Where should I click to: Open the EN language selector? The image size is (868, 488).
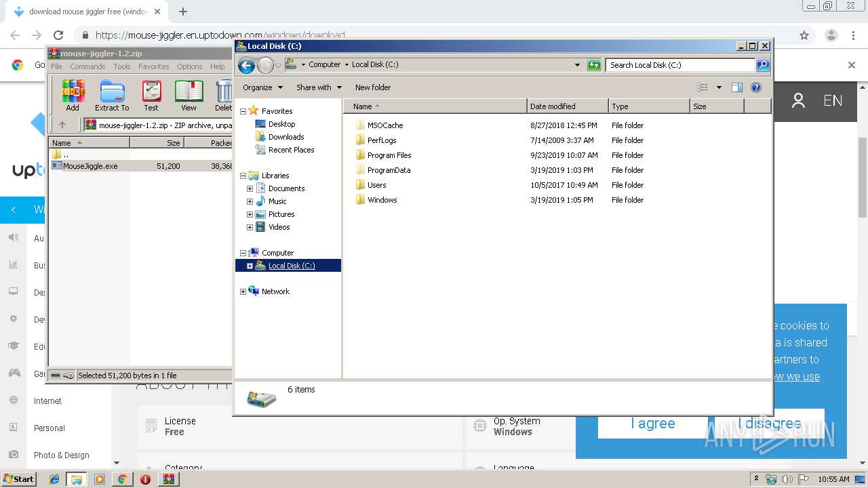[x=833, y=101]
